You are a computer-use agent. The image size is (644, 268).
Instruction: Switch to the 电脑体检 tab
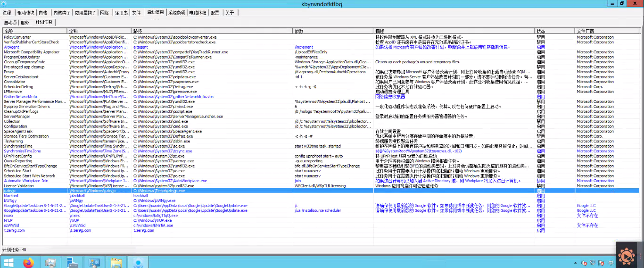[x=198, y=13]
